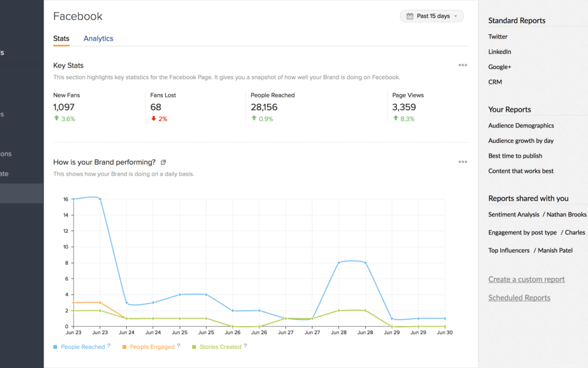Click the dropdown arrow next to Past 15 days
This screenshot has width=588, height=368.
456,16
